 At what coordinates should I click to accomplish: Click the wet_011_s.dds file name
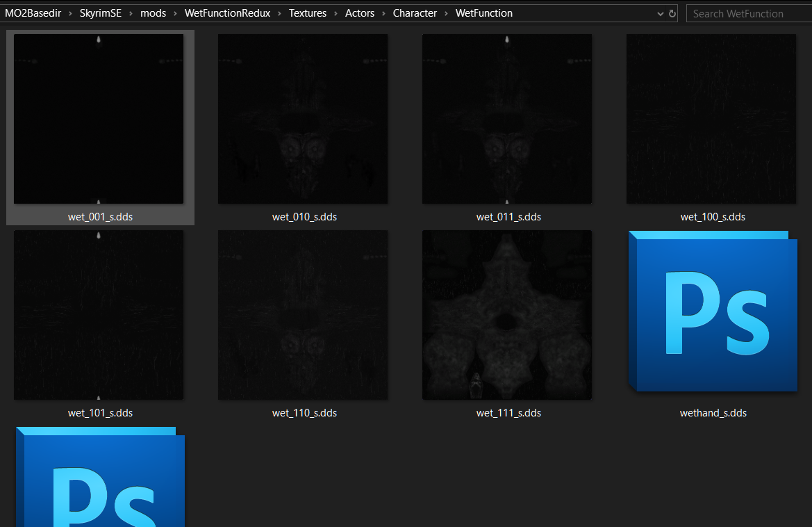508,217
